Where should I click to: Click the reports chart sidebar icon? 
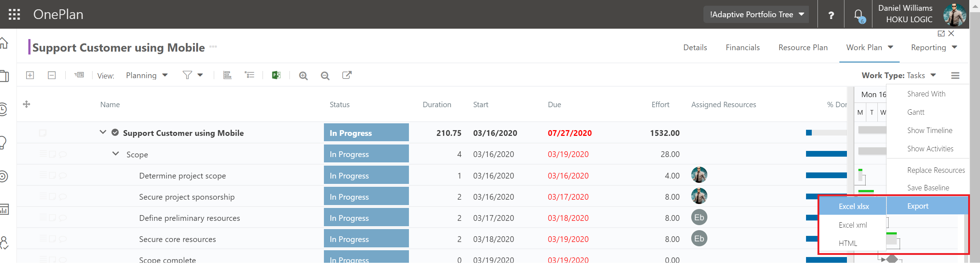[4, 209]
